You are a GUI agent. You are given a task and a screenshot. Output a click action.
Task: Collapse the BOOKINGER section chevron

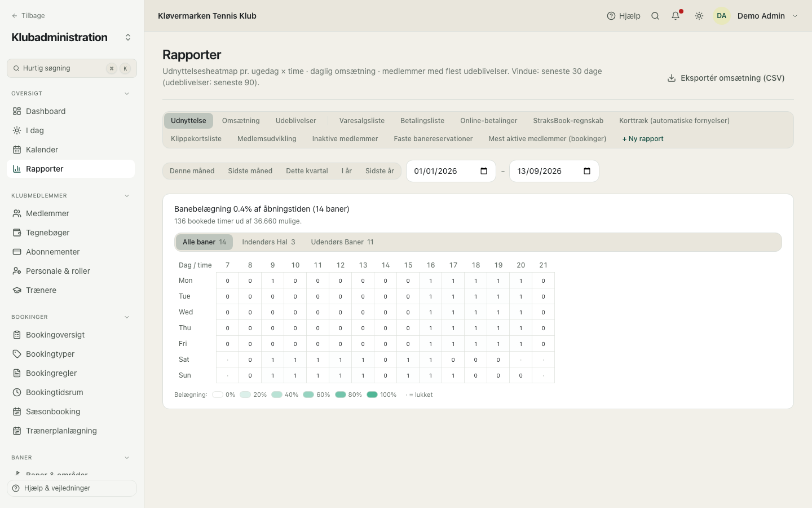click(127, 317)
